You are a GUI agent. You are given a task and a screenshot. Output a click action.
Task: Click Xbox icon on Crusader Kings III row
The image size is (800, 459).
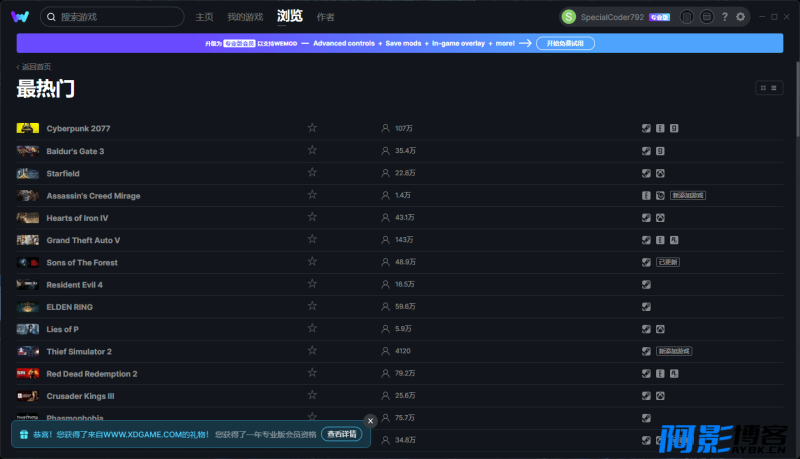point(660,396)
